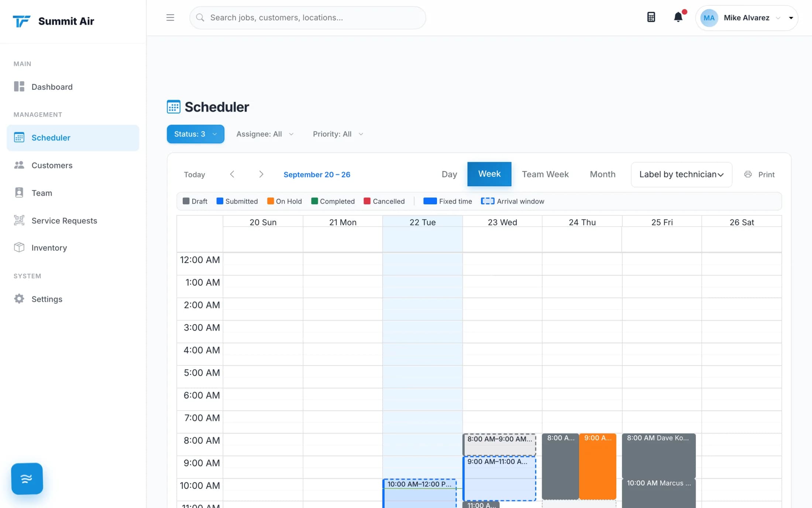Image resolution: width=812 pixels, height=508 pixels.
Task: Open the calculator icon in header
Action: pos(651,17)
